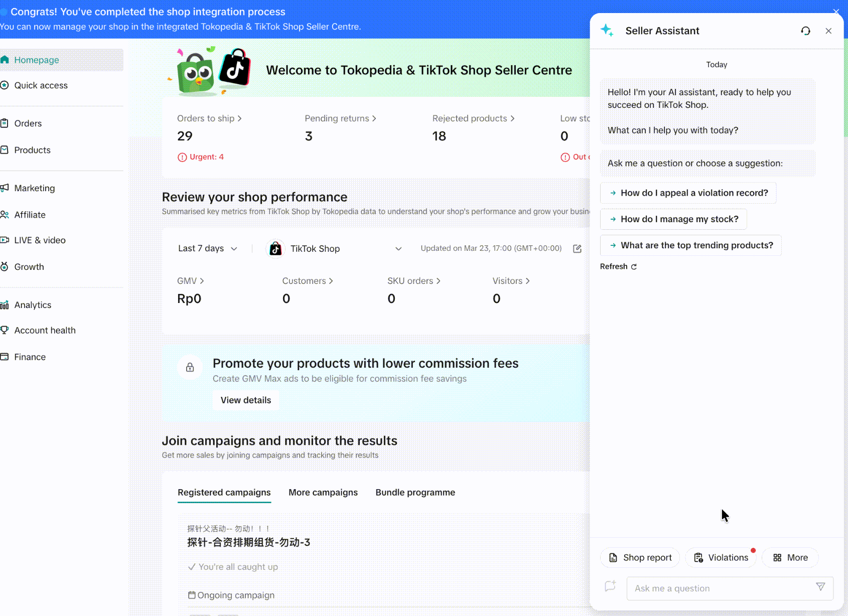This screenshot has width=848, height=616.
Task: Dismiss the shop integration banner
Action: click(836, 11)
